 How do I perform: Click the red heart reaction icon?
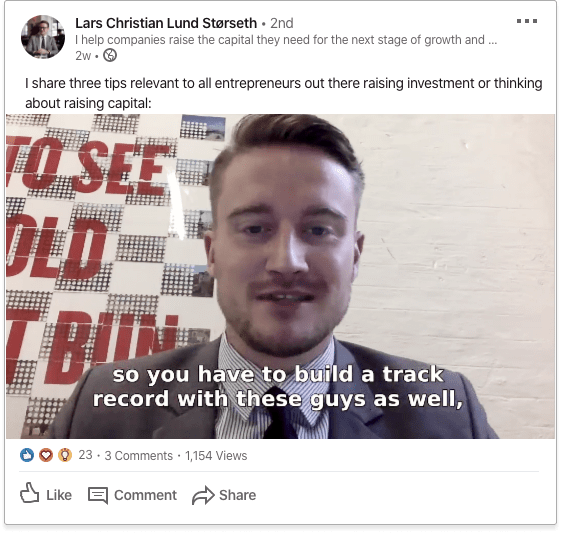point(46,455)
